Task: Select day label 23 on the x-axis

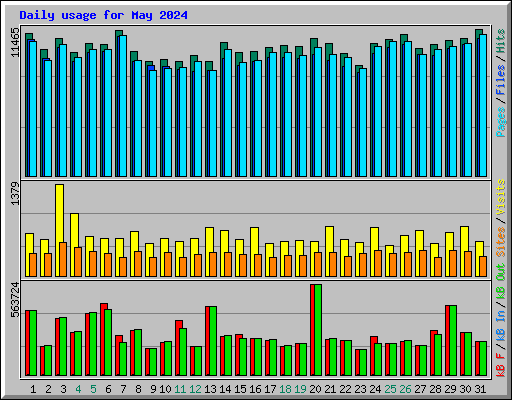Action: 360,389
